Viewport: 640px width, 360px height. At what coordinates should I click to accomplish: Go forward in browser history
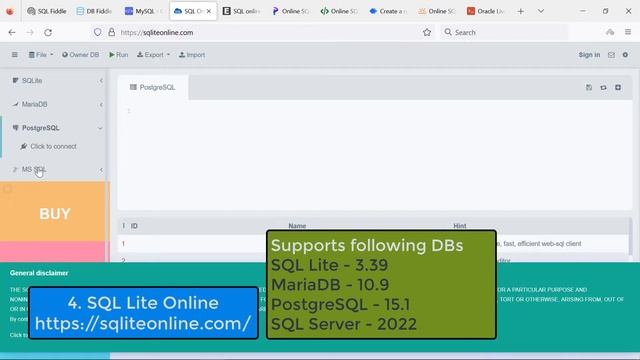(x=30, y=32)
